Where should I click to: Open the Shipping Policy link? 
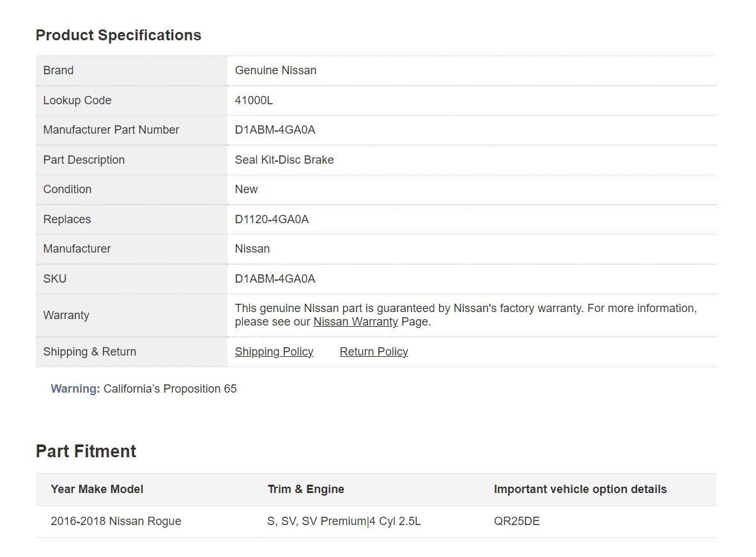coord(274,352)
